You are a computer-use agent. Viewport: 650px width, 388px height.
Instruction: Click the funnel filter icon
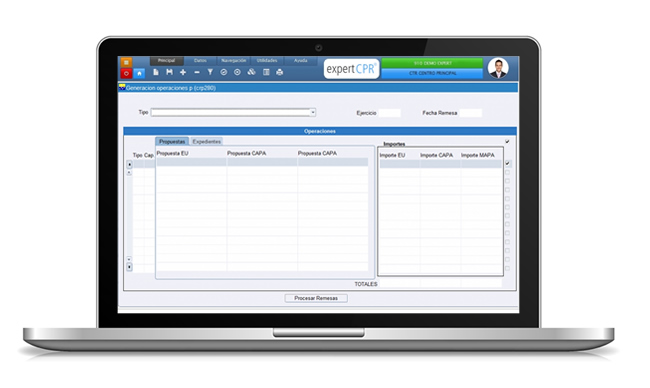point(210,72)
